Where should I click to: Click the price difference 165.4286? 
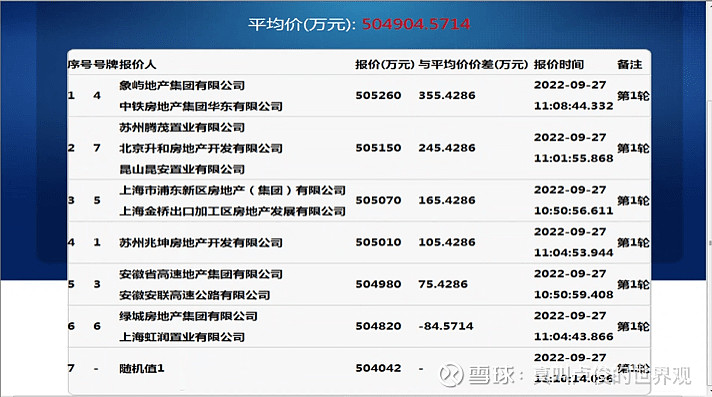pyautogui.click(x=447, y=200)
